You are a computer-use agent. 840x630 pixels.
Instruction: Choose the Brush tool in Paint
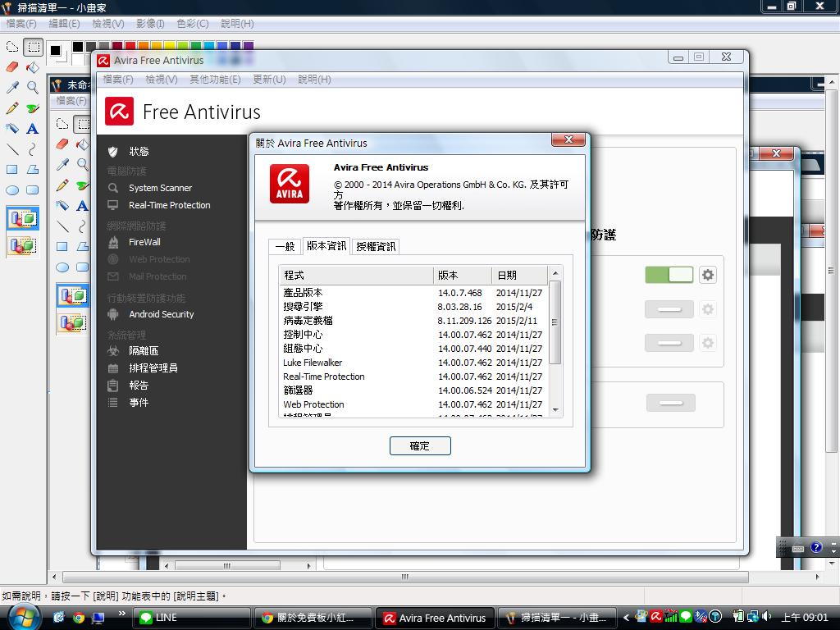33,107
